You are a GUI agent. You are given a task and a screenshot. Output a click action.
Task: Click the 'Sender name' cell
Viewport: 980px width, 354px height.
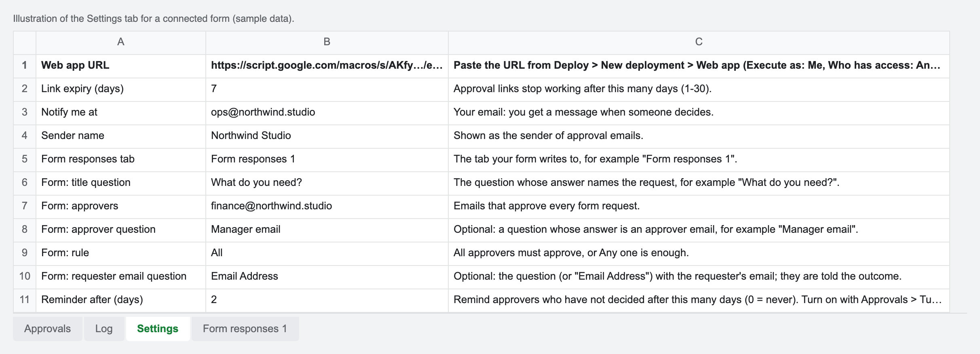(121, 136)
